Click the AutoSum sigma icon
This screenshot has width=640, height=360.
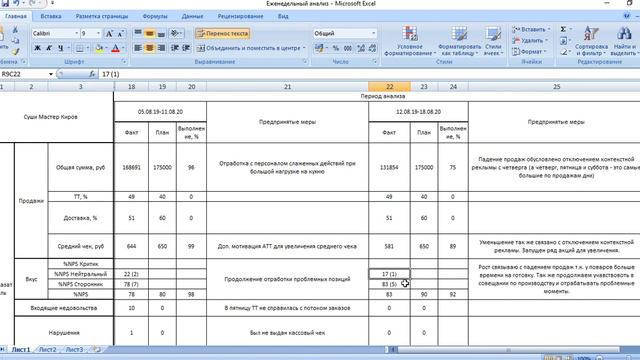[563, 29]
